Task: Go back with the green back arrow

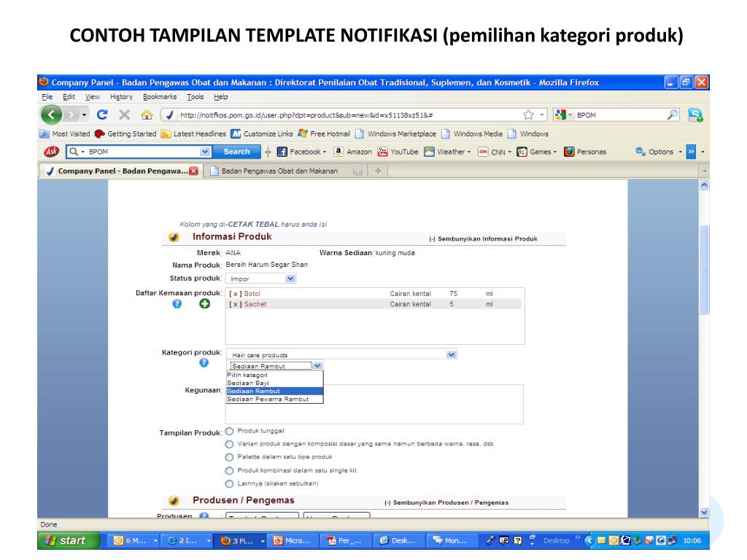Action: tap(52, 114)
